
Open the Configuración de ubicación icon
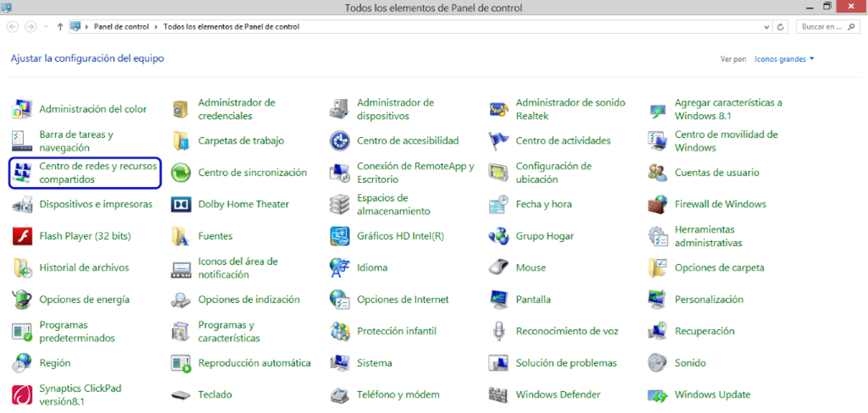point(498,173)
